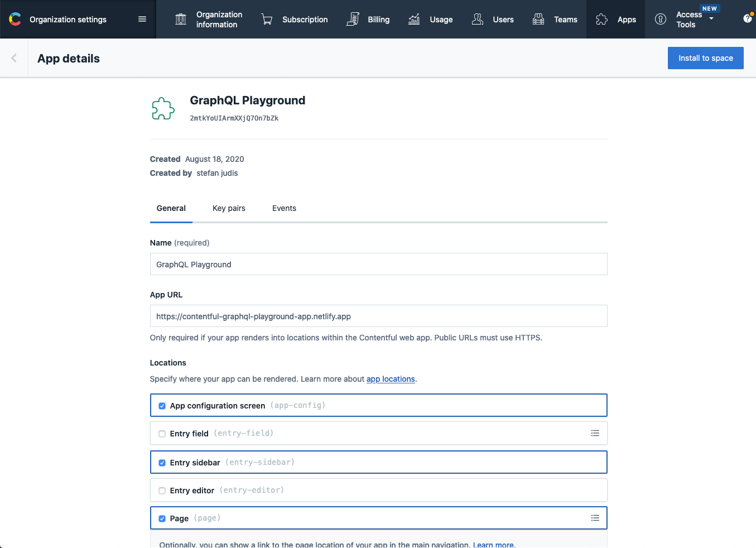
Task: Click the Organization information building icon
Action: 181,19
